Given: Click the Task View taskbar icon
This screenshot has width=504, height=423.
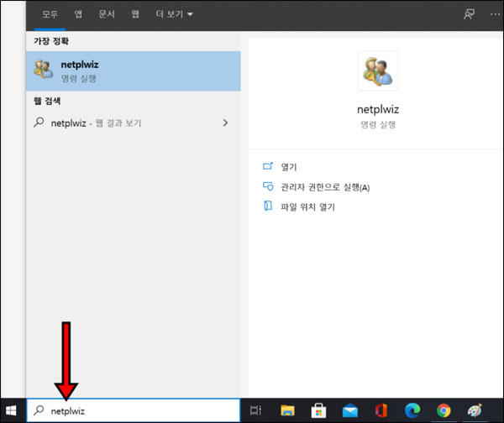Looking at the screenshot, I should click(255, 410).
